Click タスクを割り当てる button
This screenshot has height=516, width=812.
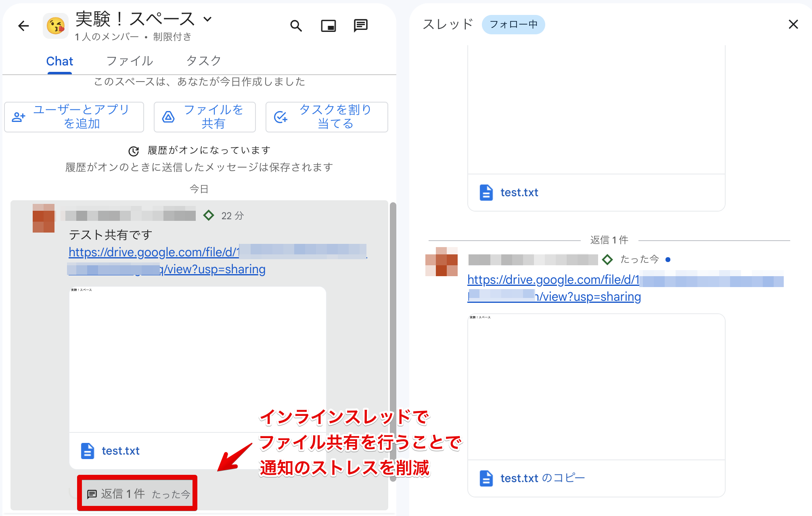pyautogui.click(x=326, y=117)
